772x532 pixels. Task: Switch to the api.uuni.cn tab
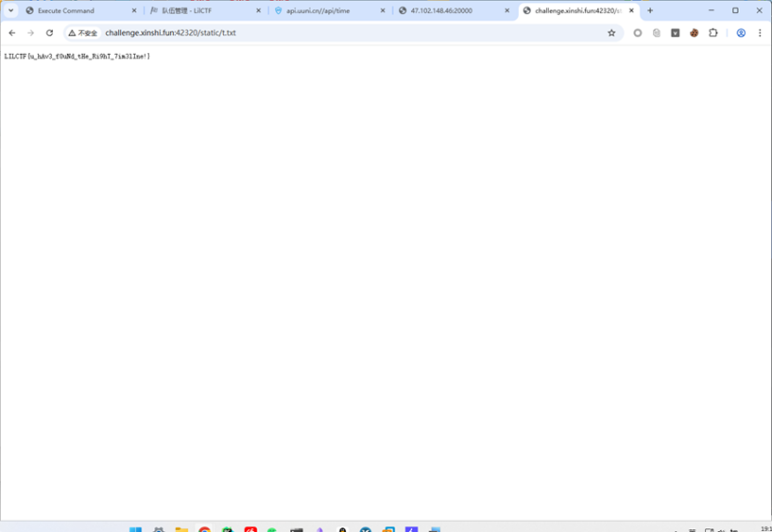coord(321,10)
